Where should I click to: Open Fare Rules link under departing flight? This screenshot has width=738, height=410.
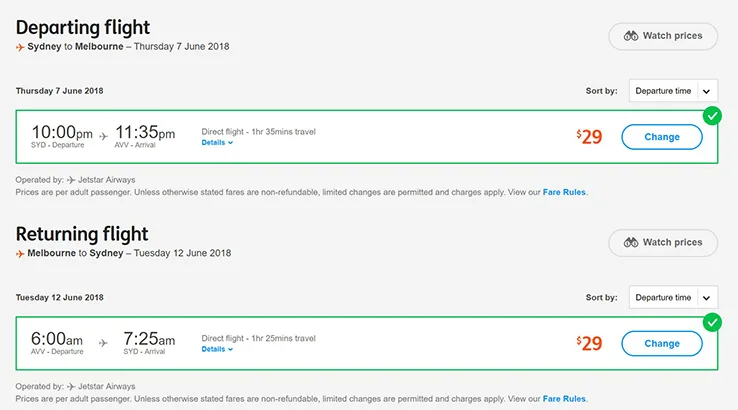tap(564, 192)
